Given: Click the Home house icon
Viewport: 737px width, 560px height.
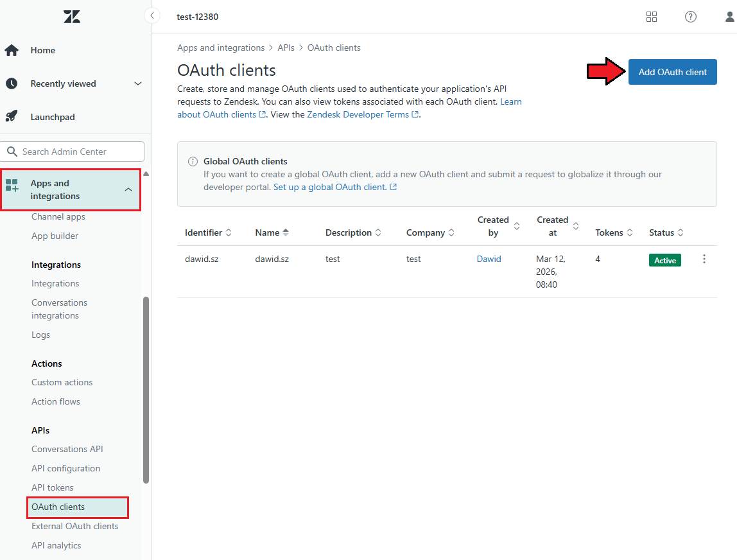Looking at the screenshot, I should 12,50.
